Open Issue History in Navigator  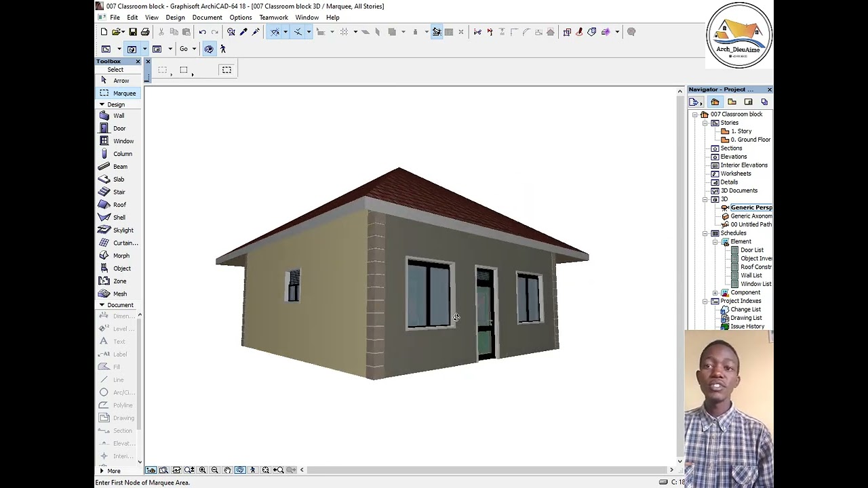coord(743,327)
